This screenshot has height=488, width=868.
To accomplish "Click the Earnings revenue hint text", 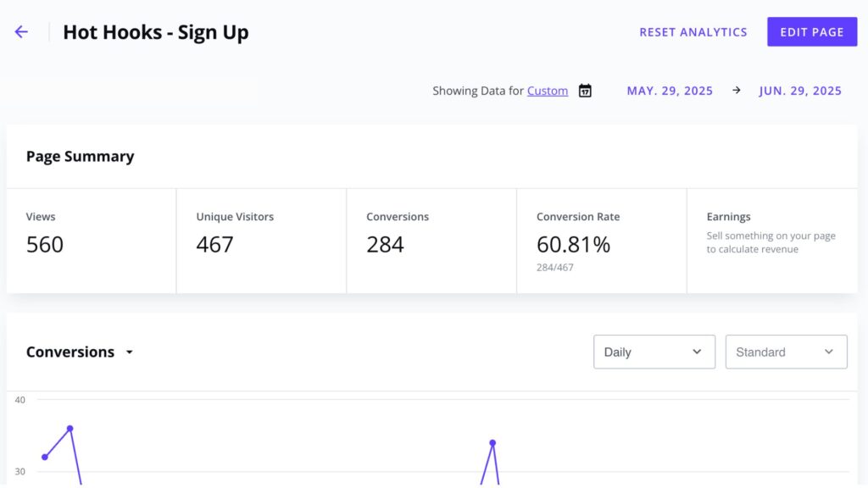I will (x=771, y=242).
